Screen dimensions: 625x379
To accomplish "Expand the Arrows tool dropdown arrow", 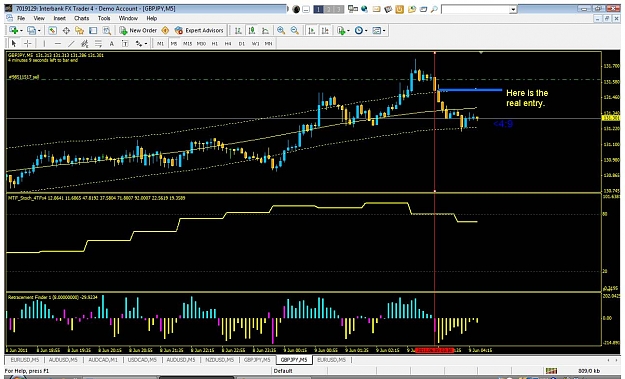I will 146,44.
